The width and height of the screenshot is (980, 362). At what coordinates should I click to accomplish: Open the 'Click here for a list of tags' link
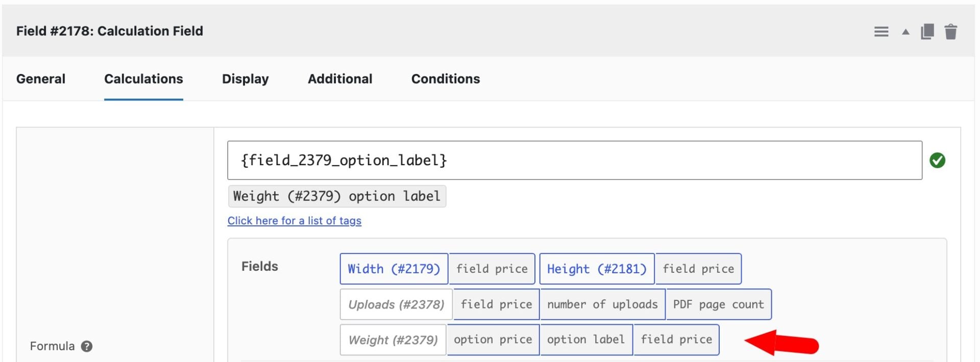click(x=295, y=221)
